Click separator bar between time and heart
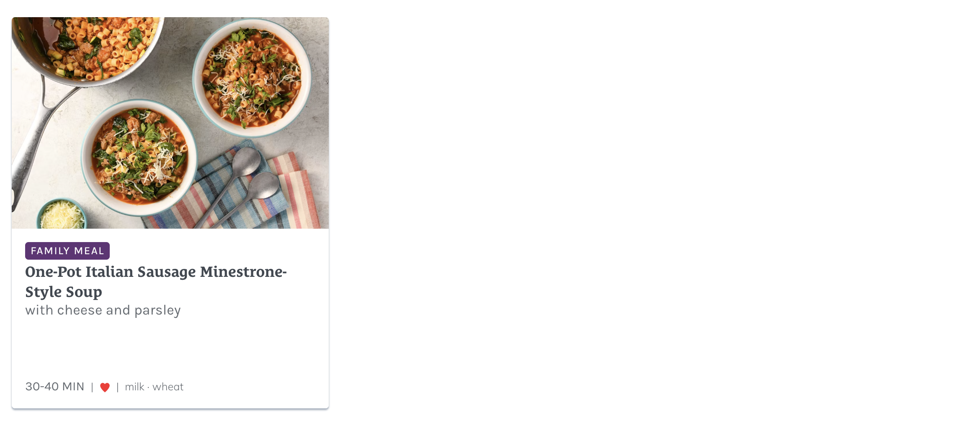 tap(92, 387)
